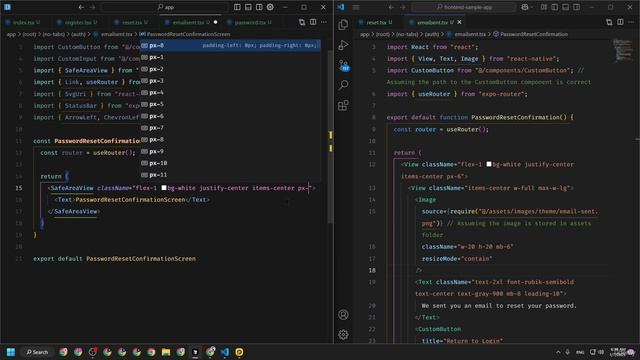Open Run and Debug in right window
This screenshot has width=640, height=360.
[343, 45]
